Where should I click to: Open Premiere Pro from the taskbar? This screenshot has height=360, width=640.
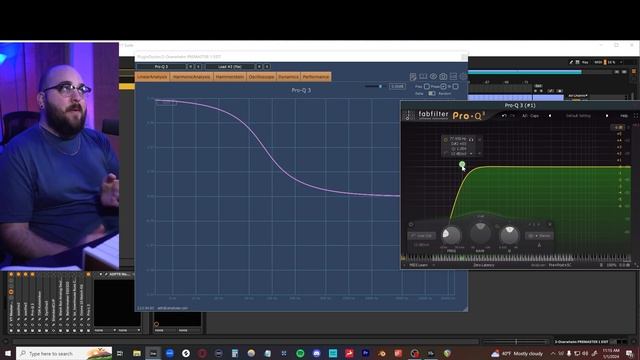pyautogui.click(x=365, y=353)
